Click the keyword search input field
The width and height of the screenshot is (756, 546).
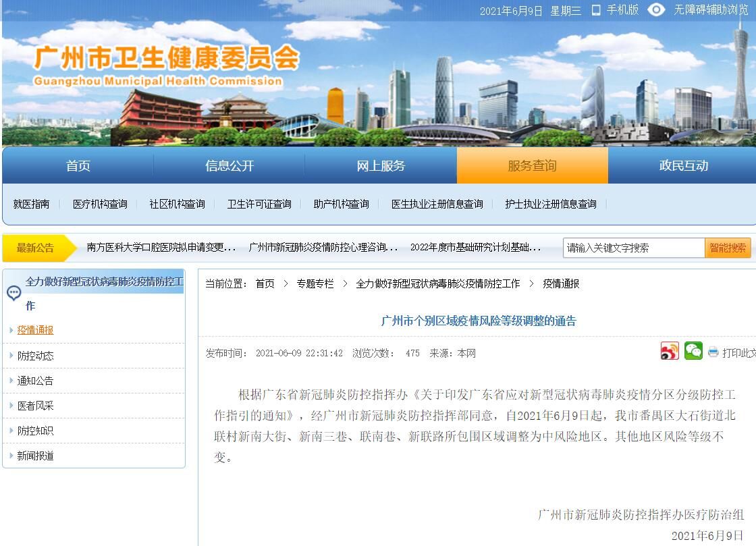click(x=633, y=248)
